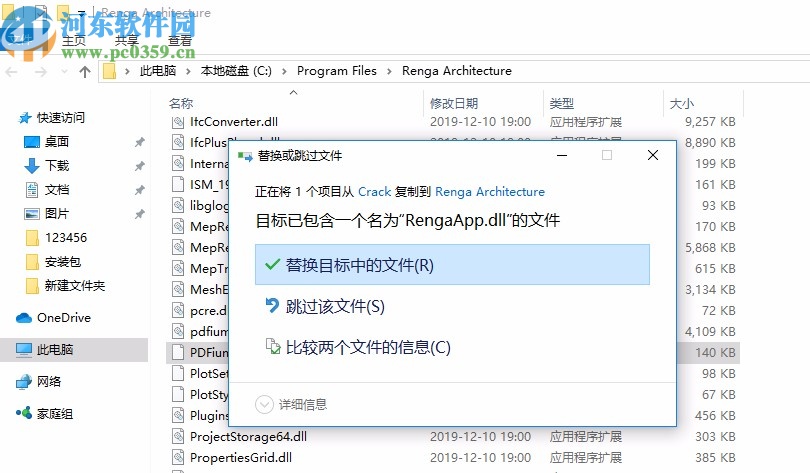The height and width of the screenshot is (473, 810).
Task: Click the 家庭组 homegroup icon
Action: pyautogui.click(x=24, y=413)
